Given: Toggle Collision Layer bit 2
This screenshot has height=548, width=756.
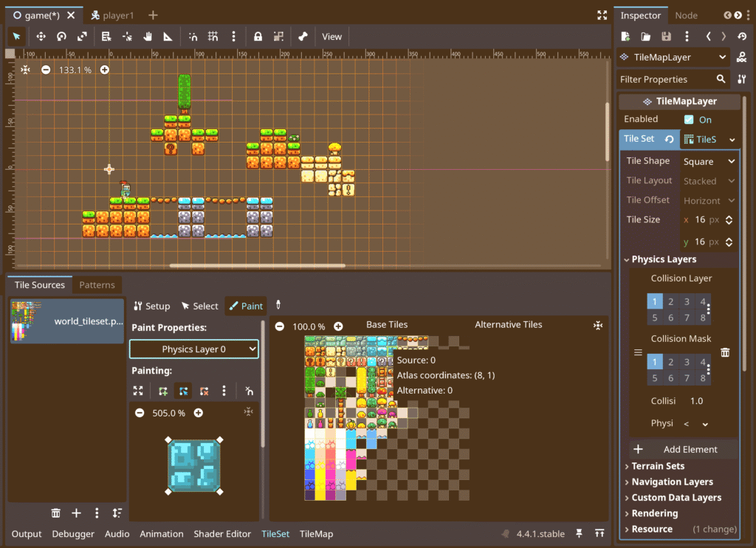Looking at the screenshot, I should (670, 301).
